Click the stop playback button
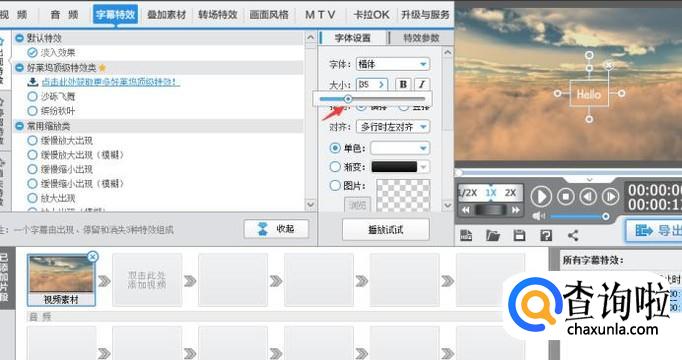 [x=565, y=197]
